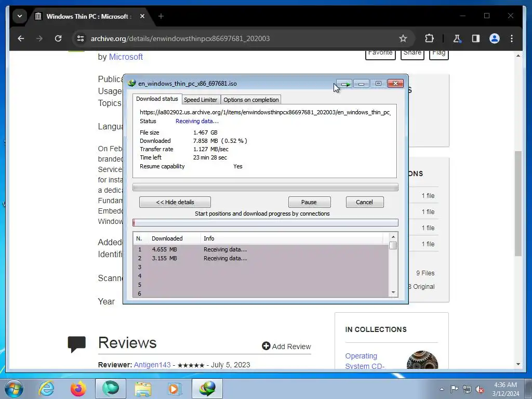Click the main download progress bar

click(x=265, y=187)
